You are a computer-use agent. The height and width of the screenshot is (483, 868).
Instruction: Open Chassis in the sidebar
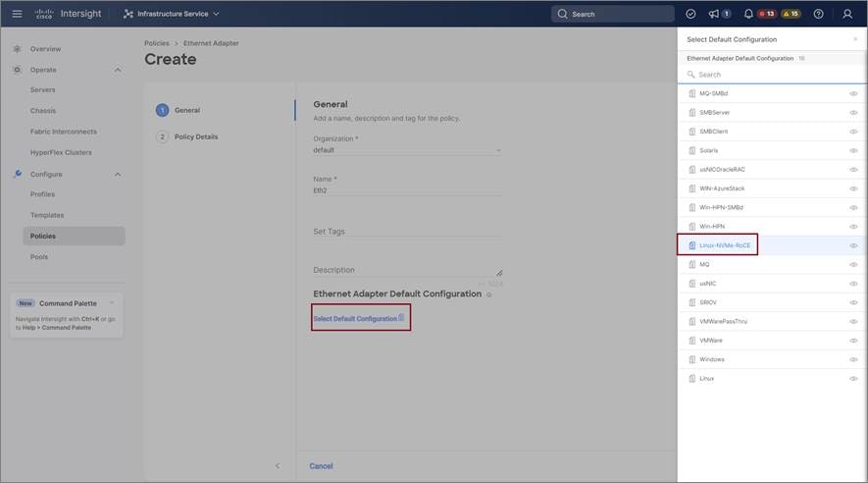pos(43,111)
